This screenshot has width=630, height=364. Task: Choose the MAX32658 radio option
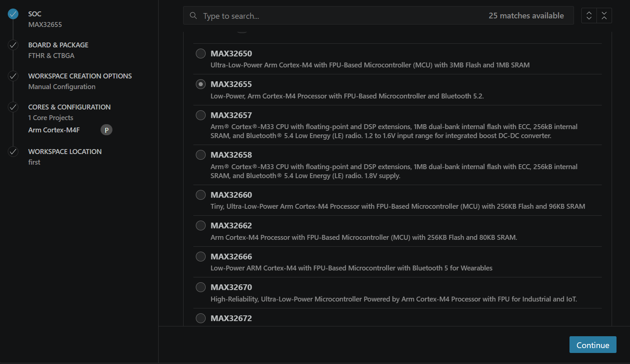coord(201,155)
